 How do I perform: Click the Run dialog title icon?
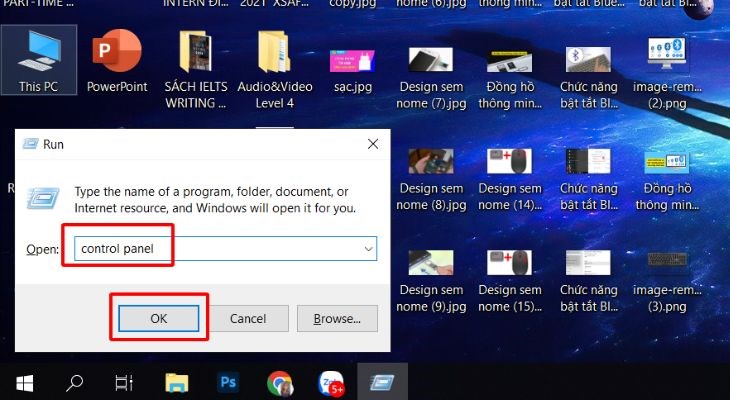pos(30,144)
